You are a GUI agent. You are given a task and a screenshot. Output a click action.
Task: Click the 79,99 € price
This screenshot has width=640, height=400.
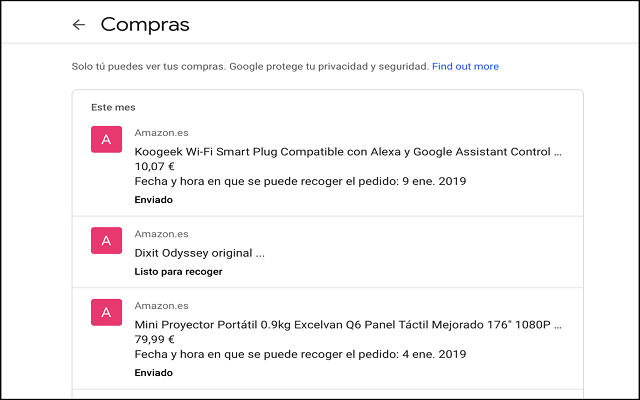(x=154, y=339)
